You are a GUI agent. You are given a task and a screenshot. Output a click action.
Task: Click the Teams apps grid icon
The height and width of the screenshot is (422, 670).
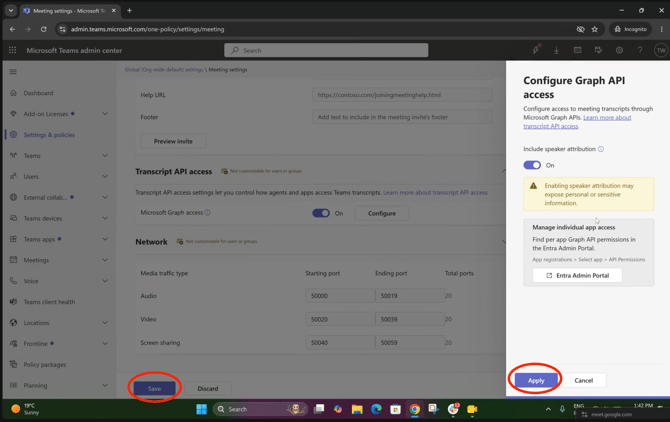coord(13,239)
